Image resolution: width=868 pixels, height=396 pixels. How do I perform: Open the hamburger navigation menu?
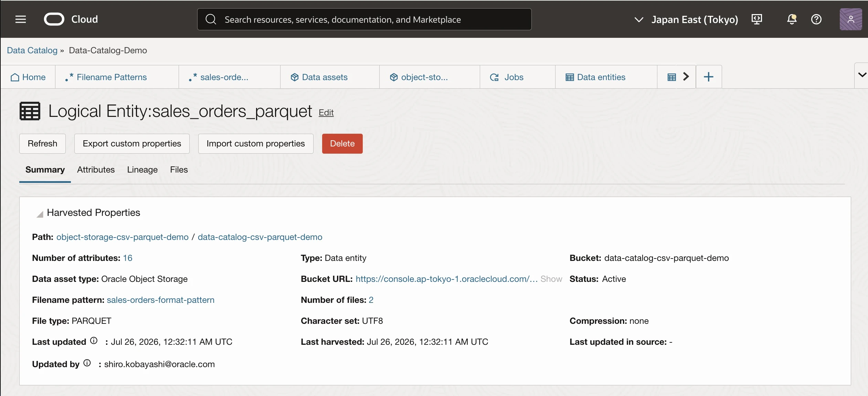pyautogui.click(x=21, y=19)
